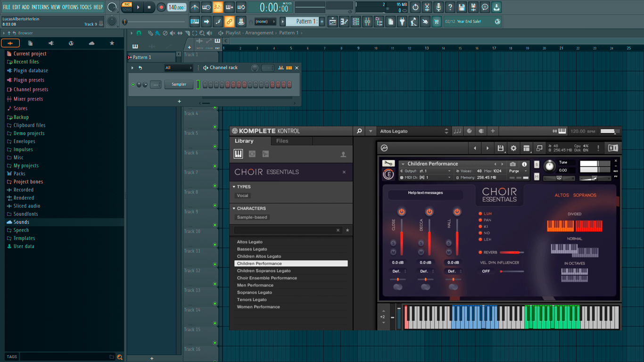Click the shopping cart store icon
The image size is (644, 362).
coord(437,22)
